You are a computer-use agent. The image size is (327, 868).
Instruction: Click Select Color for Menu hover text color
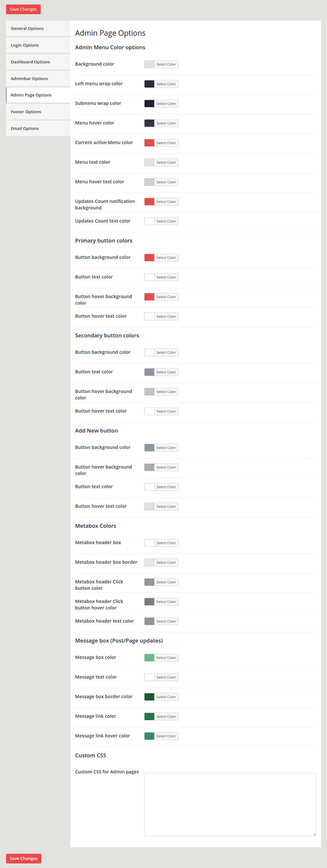166,182
